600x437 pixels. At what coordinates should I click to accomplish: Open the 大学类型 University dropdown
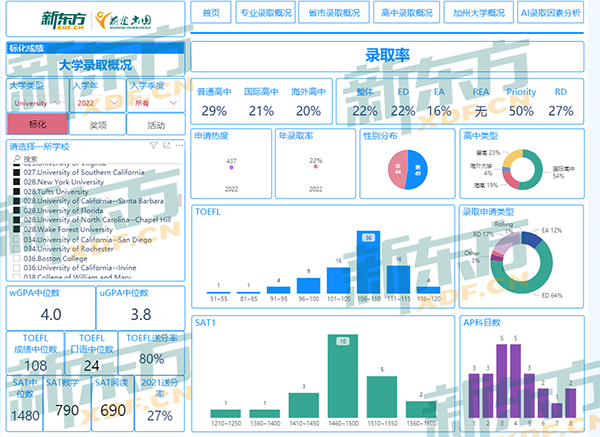pyautogui.click(x=38, y=103)
